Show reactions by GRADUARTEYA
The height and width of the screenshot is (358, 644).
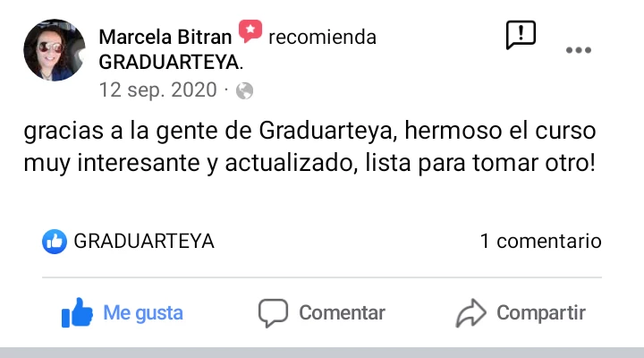[x=143, y=241]
